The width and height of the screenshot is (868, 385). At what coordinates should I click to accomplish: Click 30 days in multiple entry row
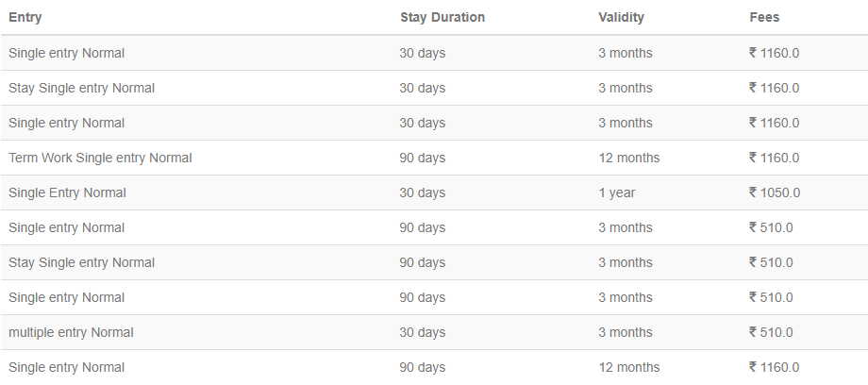(423, 332)
